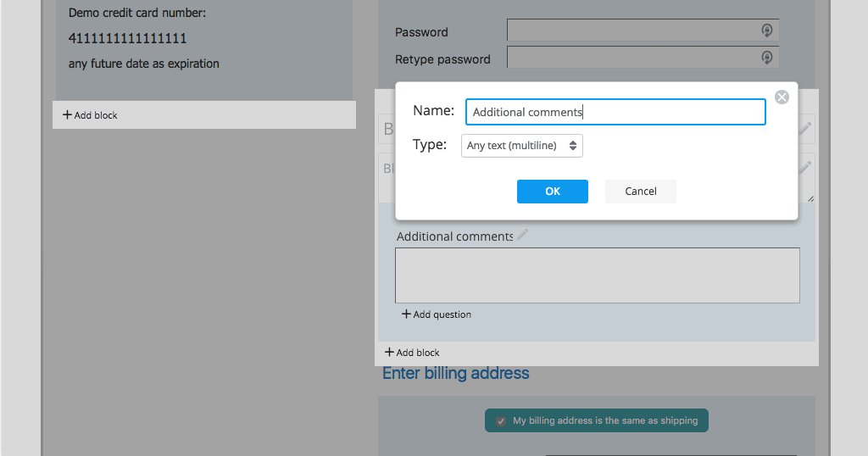Click the demo credit card number 4111111111111111
Viewport: 868px width, 456px height.
[127, 39]
